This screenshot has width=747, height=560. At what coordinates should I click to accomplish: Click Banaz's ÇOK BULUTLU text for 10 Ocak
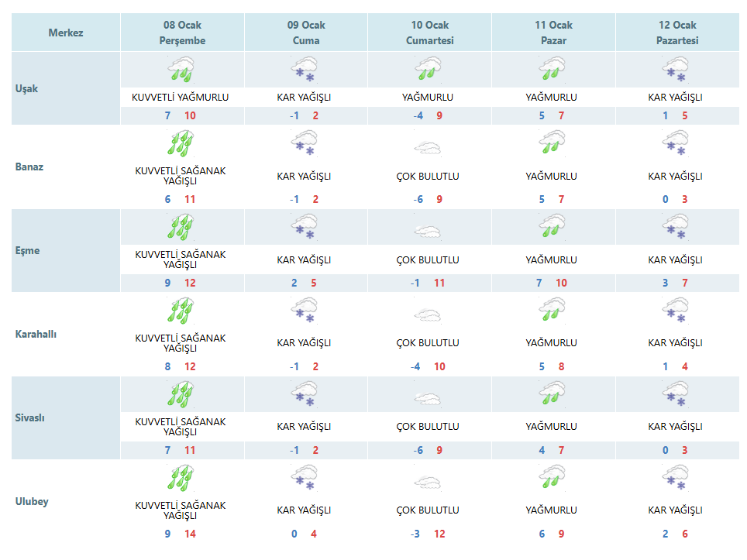coord(428,176)
